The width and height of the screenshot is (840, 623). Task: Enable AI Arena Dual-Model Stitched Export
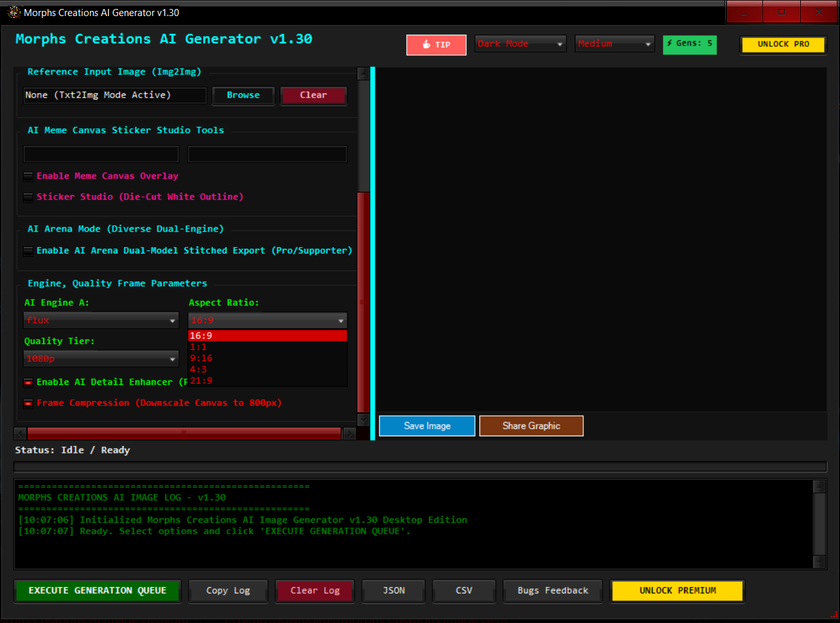click(x=28, y=251)
